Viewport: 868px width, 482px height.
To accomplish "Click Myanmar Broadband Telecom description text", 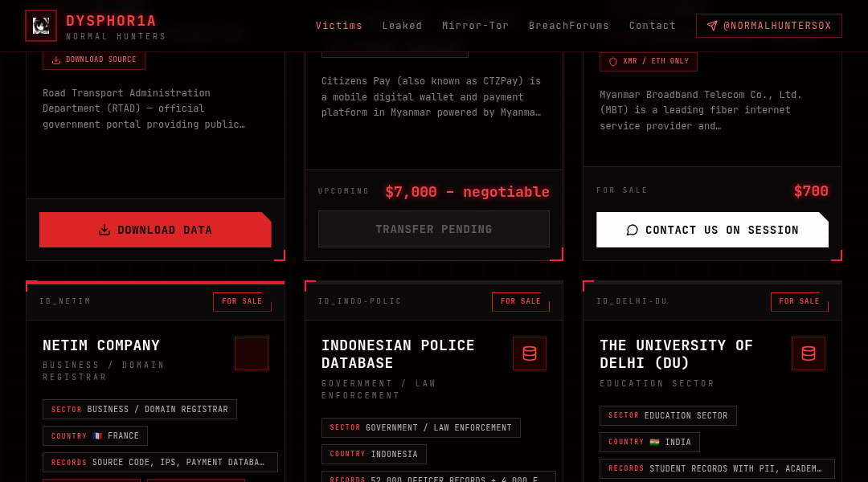I will (x=701, y=110).
